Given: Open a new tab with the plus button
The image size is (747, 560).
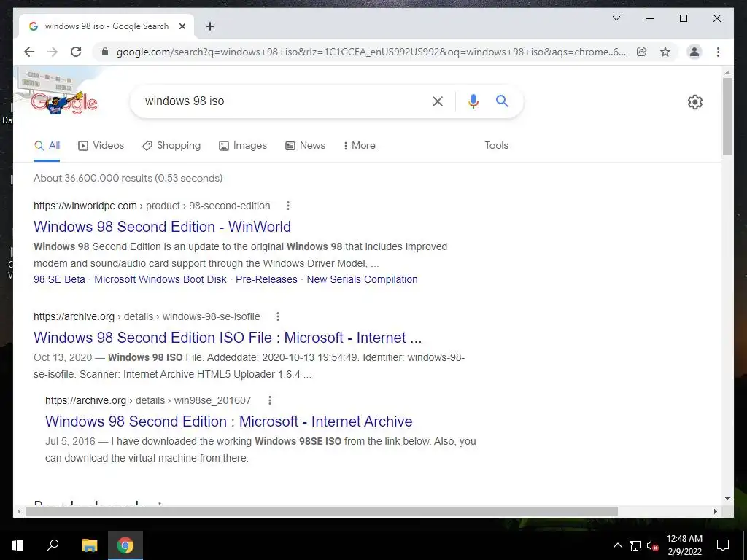Looking at the screenshot, I should (x=209, y=26).
